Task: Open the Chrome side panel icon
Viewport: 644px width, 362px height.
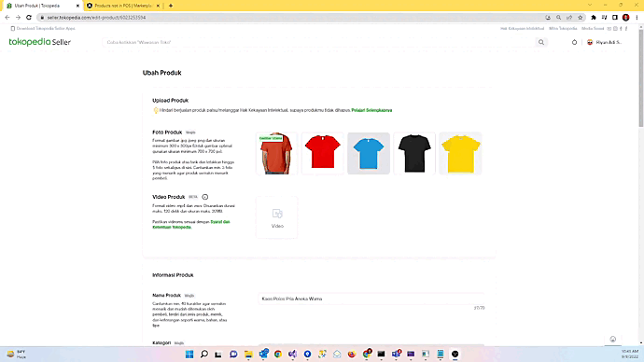Action: click(x=615, y=17)
